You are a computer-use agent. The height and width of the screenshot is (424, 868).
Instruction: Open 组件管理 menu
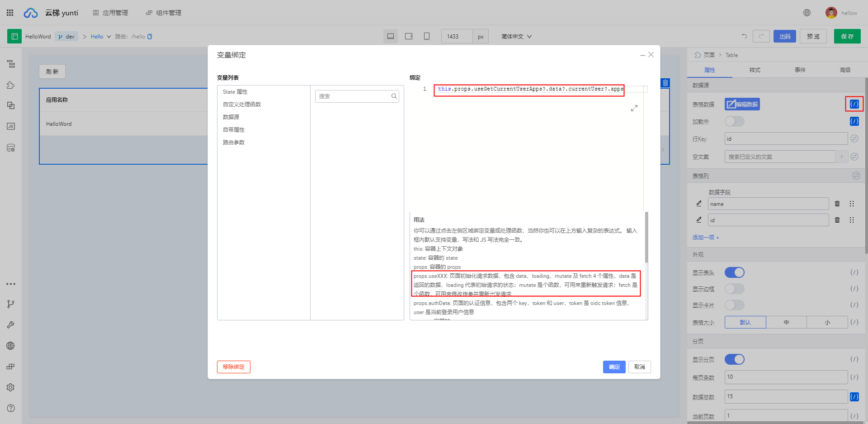164,13
